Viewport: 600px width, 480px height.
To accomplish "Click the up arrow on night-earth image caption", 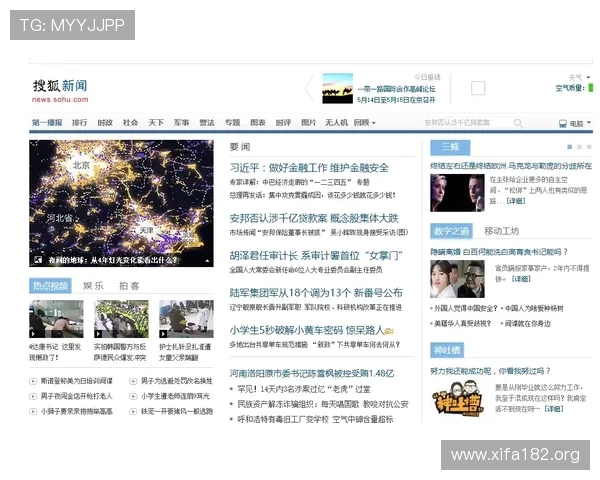I will [x=207, y=261].
